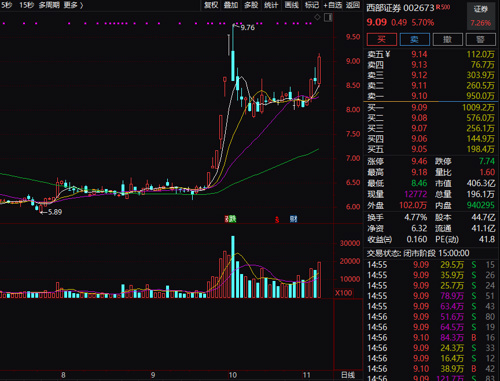Viewport: 500px width, 381px height.
Task: Click the diamond marker icon above chart
Action: [317, 17]
